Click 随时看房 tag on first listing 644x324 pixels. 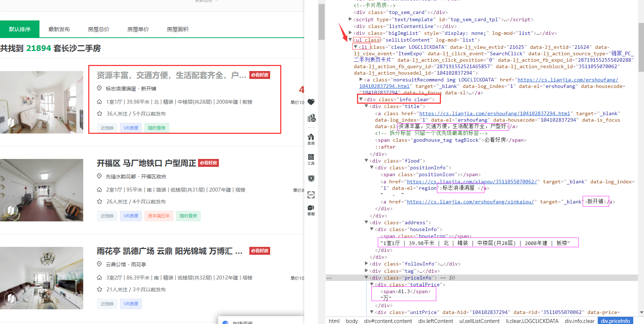coord(157,128)
